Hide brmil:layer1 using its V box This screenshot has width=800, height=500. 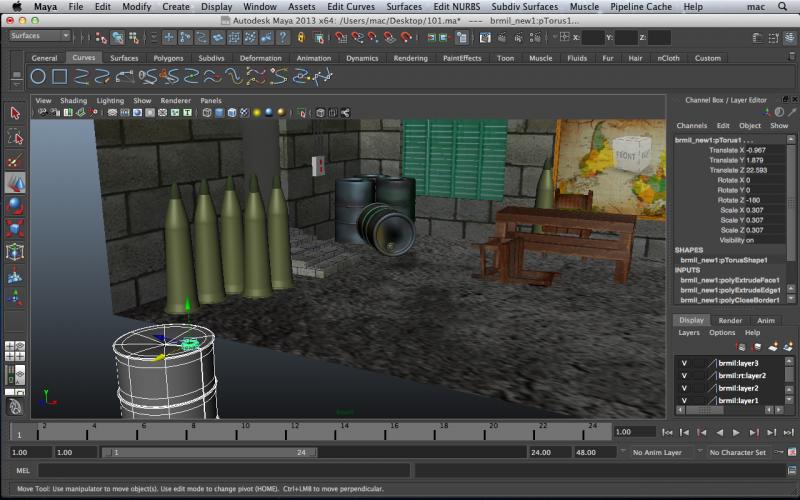coord(684,401)
